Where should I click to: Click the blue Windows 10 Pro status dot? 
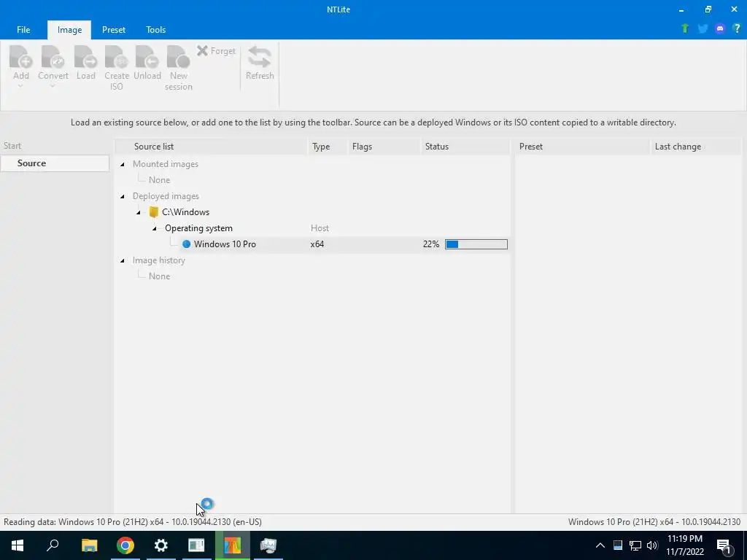click(x=186, y=244)
